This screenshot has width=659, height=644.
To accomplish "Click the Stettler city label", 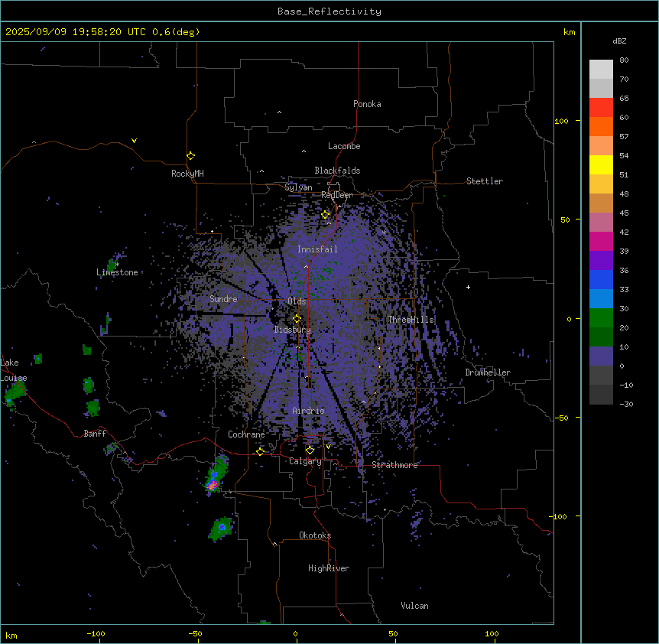I will pyautogui.click(x=485, y=181).
